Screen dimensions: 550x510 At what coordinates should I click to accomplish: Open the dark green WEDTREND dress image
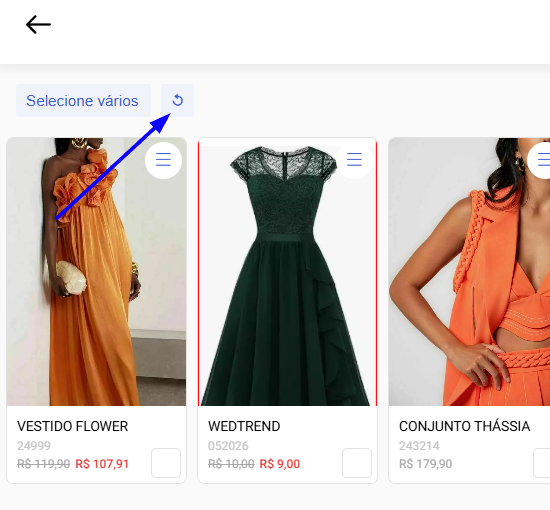(287, 272)
